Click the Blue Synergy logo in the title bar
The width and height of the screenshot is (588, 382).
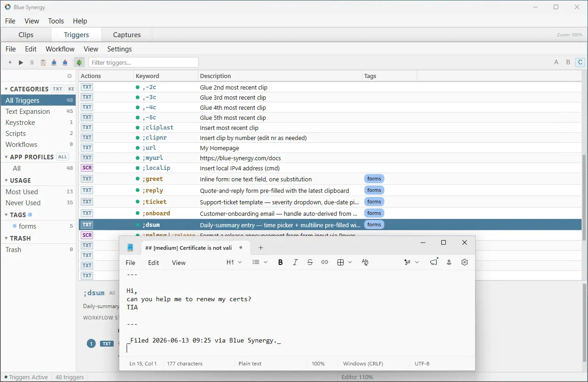point(7,7)
